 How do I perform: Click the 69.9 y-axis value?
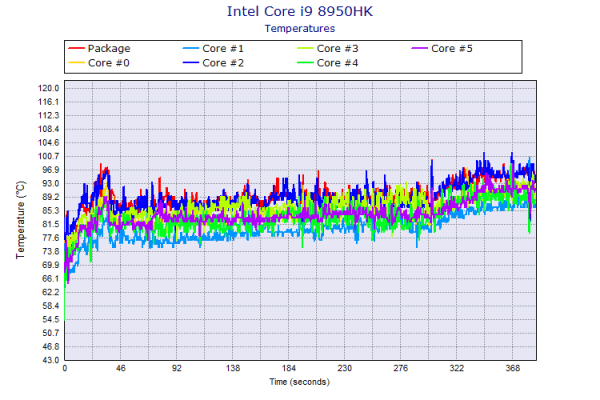pos(51,265)
